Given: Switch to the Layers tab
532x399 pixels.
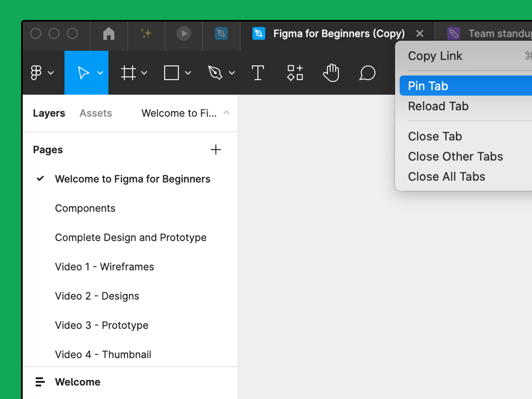Looking at the screenshot, I should click(49, 112).
